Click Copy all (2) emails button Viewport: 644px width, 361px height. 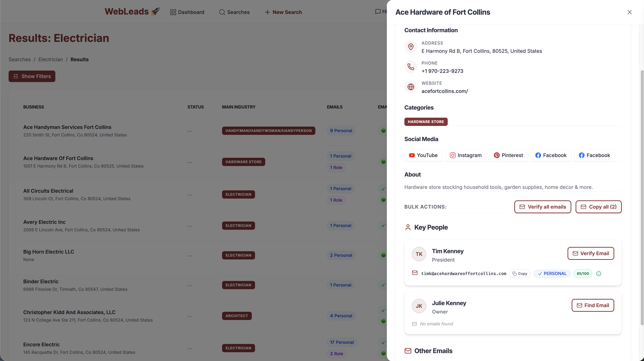598,207
